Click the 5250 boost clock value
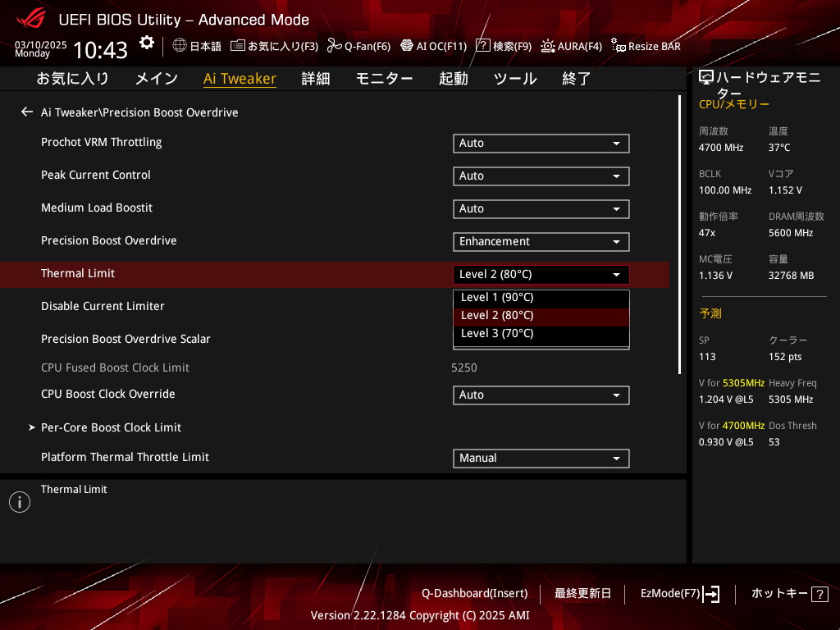 [x=464, y=368]
